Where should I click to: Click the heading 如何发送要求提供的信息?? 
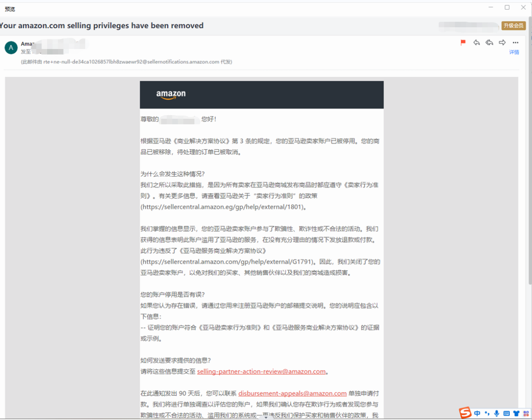tap(176, 360)
